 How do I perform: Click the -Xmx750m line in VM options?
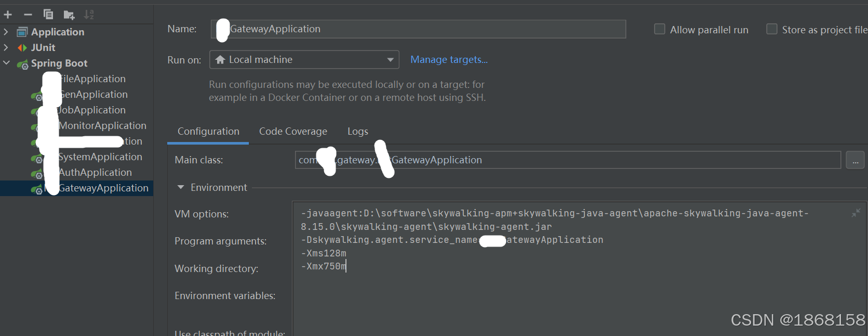324,266
